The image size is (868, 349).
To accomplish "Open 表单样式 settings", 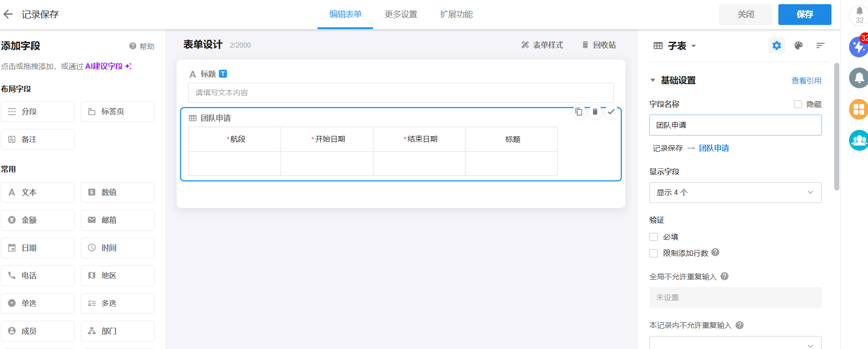I will click(x=542, y=45).
